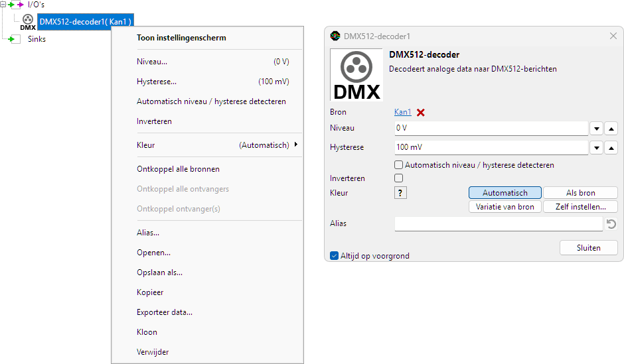Choose Kopieer from the context menu

pyautogui.click(x=207, y=292)
